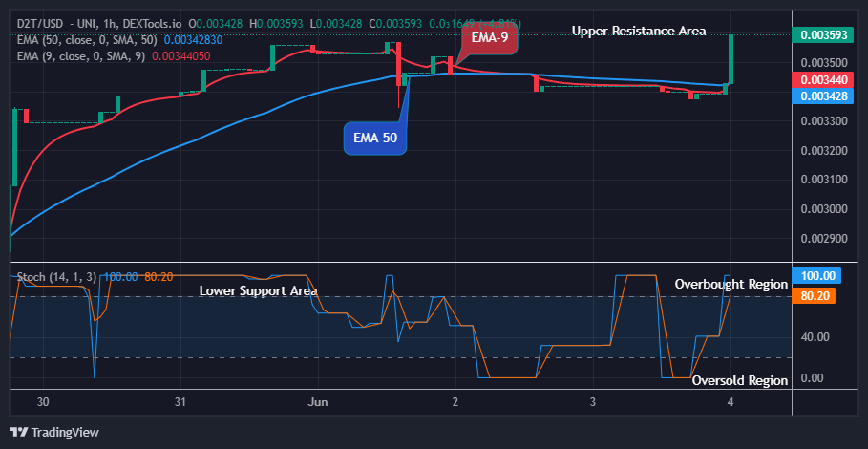Click the TradingView logo

[54, 433]
